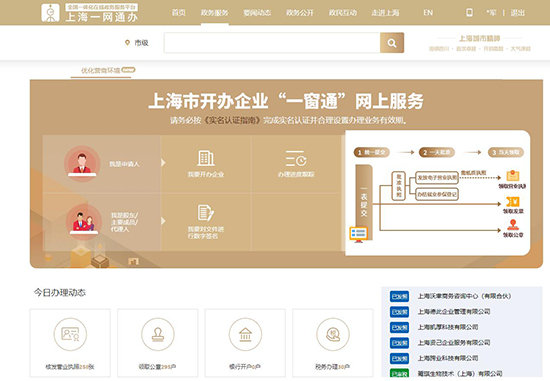Expand the arrow beside 我是申请人
Image resolution: width=550 pixels, height=381 pixels.
[x=163, y=163]
